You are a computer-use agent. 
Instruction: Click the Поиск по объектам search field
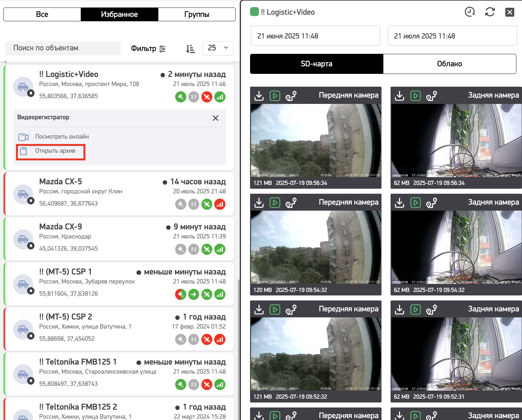tap(63, 48)
